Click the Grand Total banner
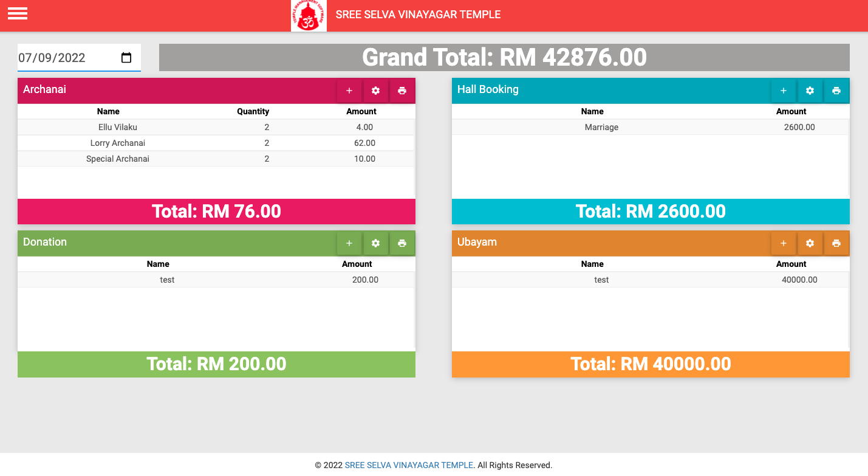The width and height of the screenshot is (868, 476). click(x=504, y=57)
